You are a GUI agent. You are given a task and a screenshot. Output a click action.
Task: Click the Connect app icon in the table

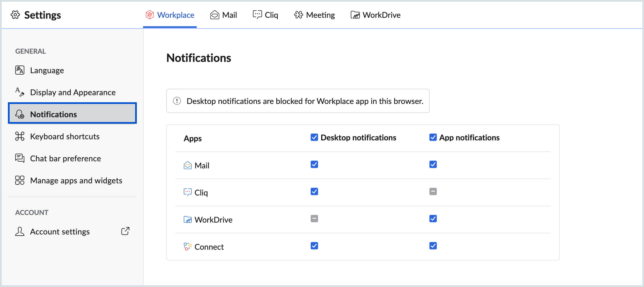(x=187, y=246)
